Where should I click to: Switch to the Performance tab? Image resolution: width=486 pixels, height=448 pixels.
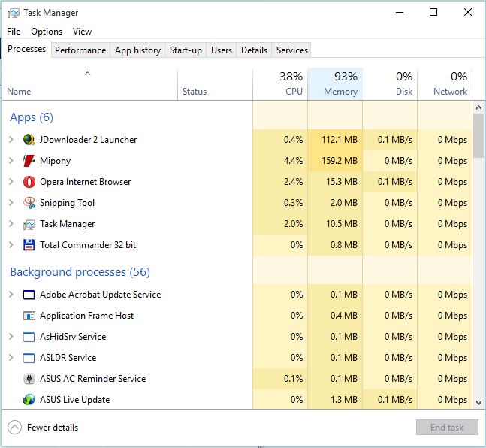pyautogui.click(x=80, y=50)
